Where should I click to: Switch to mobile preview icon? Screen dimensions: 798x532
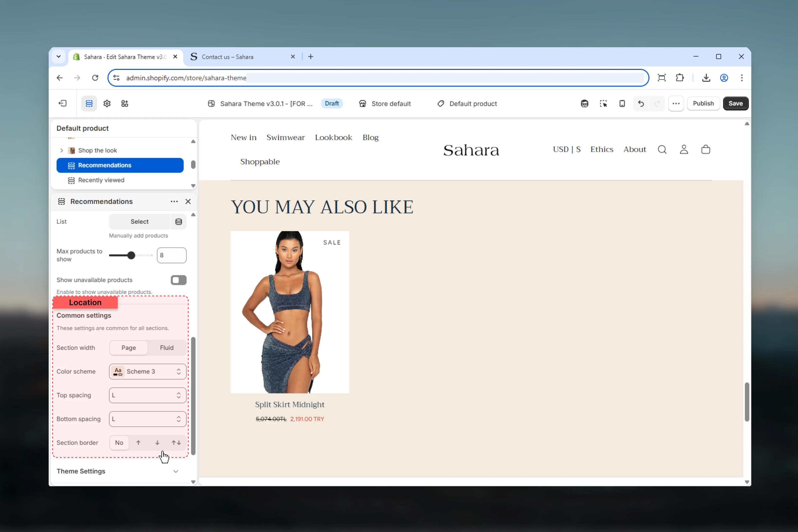point(622,103)
